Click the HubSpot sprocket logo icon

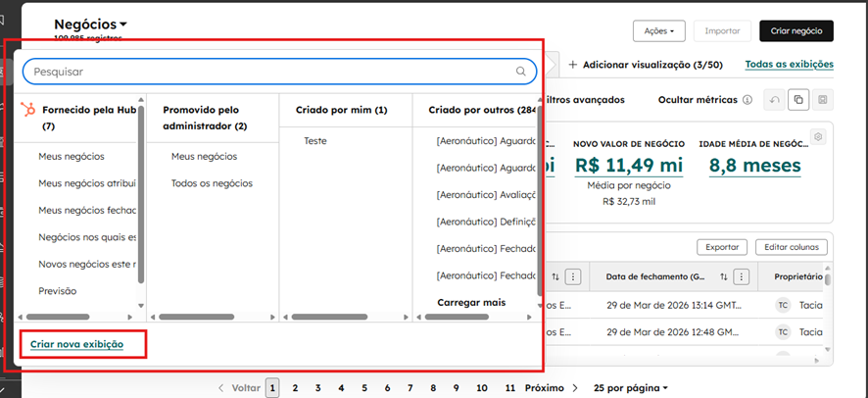click(28, 111)
